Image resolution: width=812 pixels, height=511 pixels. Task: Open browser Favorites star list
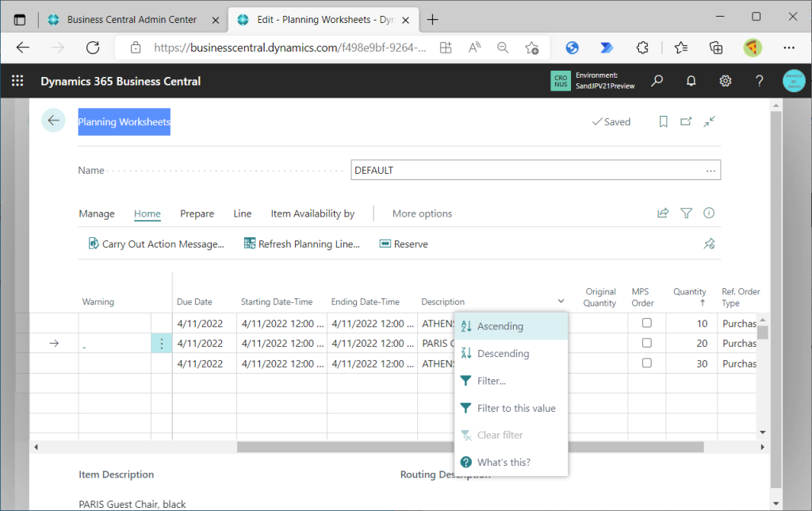(681, 48)
